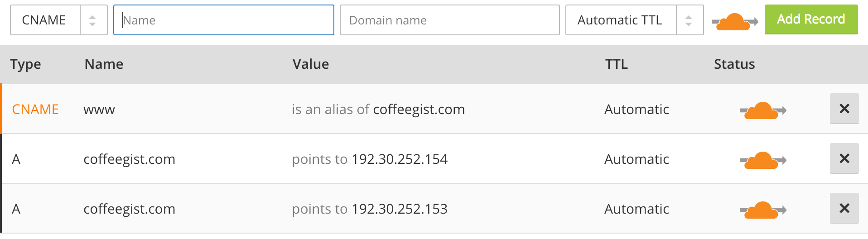Click the Domain name input field
This screenshot has width=868, height=239.
(450, 20)
